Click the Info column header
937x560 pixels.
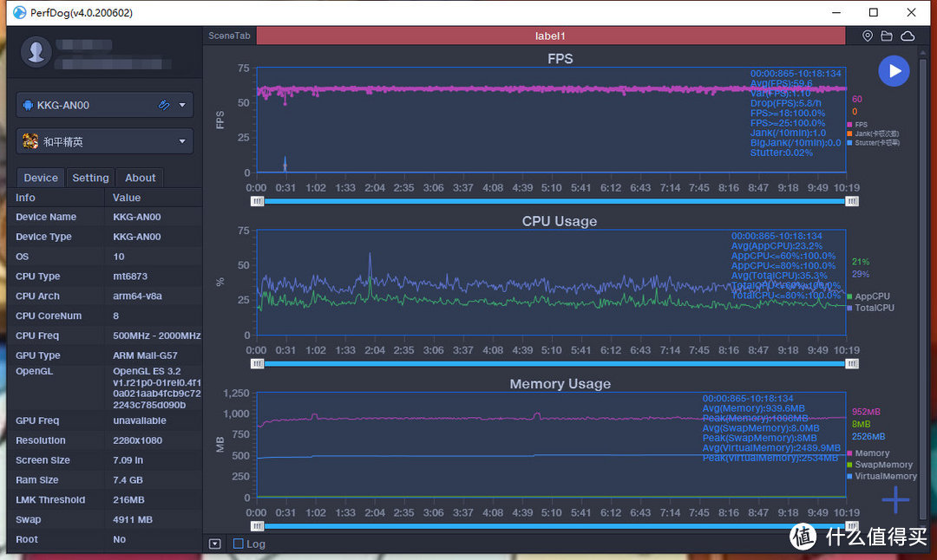pos(25,198)
